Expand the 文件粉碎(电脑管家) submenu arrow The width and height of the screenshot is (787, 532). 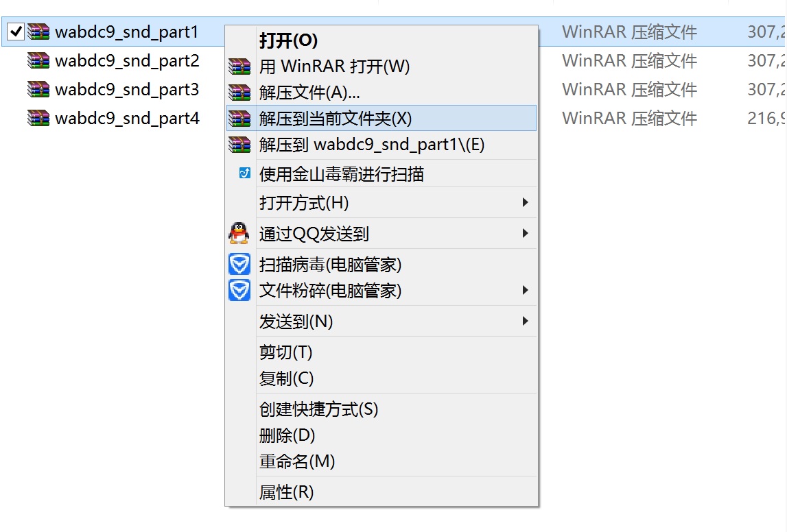pos(525,290)
